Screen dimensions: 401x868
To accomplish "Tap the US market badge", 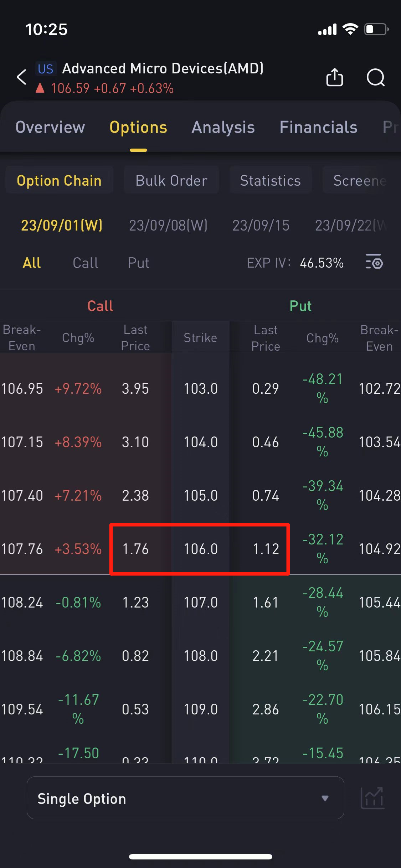I will click(46, 69).
